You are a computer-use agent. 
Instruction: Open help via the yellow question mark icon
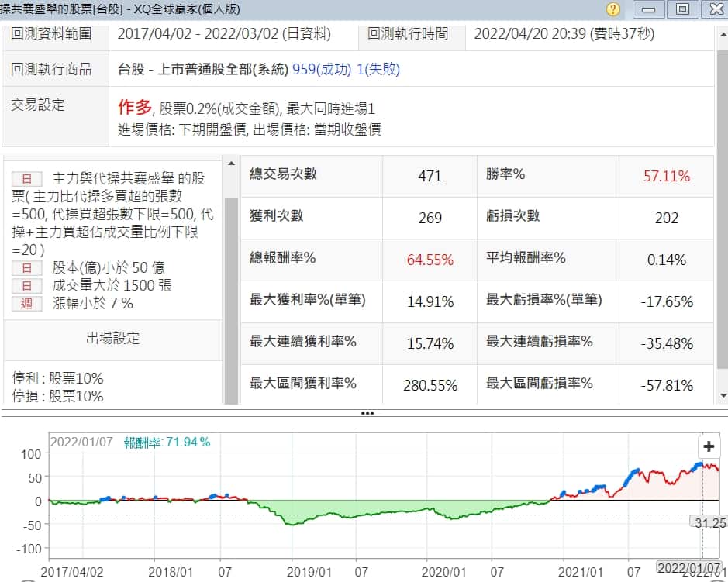click(x=613, y=9)
